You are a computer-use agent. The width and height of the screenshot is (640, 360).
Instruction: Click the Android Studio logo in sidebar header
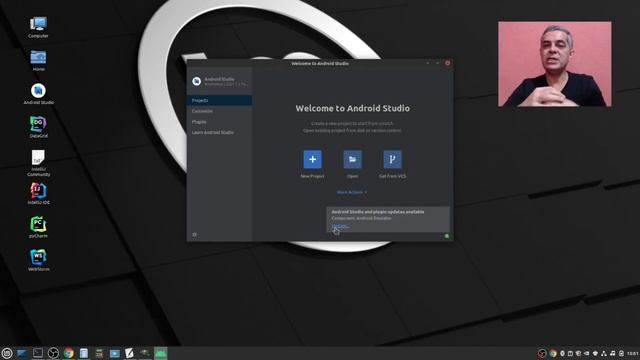pyautogui.click(x=197, y=81)
